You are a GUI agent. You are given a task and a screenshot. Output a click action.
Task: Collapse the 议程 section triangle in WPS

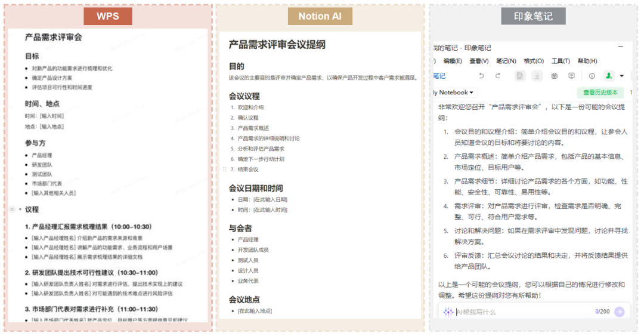(20, 209)
